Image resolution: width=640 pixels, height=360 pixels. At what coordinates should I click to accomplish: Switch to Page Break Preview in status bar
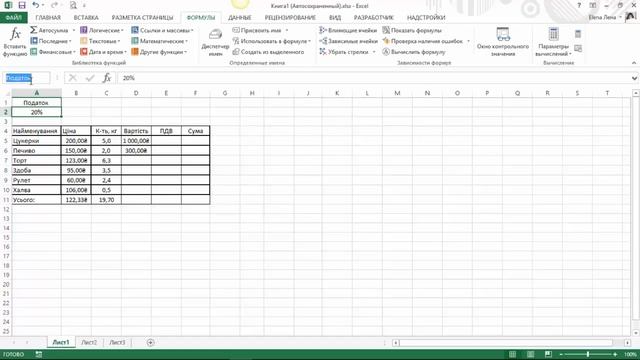coord(548,354)
